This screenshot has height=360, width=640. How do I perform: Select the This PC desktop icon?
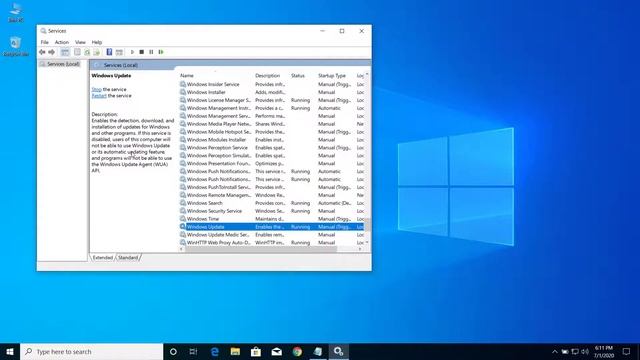[x=16, y=12]
